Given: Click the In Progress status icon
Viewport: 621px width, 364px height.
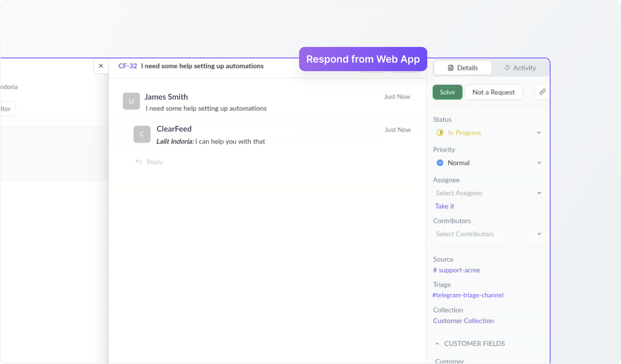Looking at the screenshot, I should tap(440, 133).
